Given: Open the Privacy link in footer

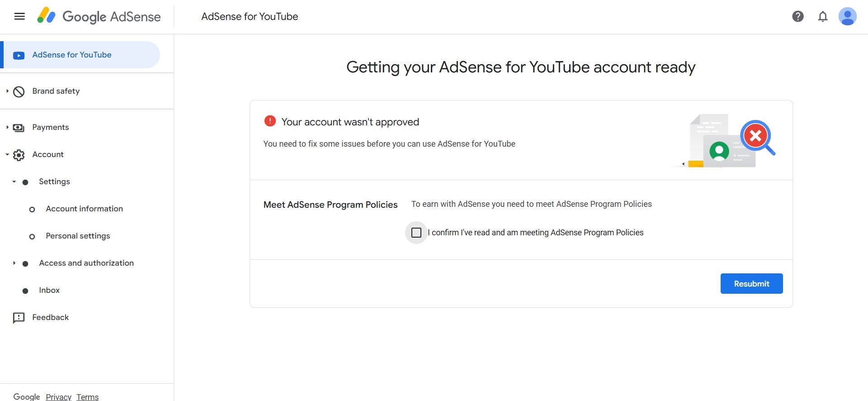Looking at the screenshot, I should click(58, 397).
